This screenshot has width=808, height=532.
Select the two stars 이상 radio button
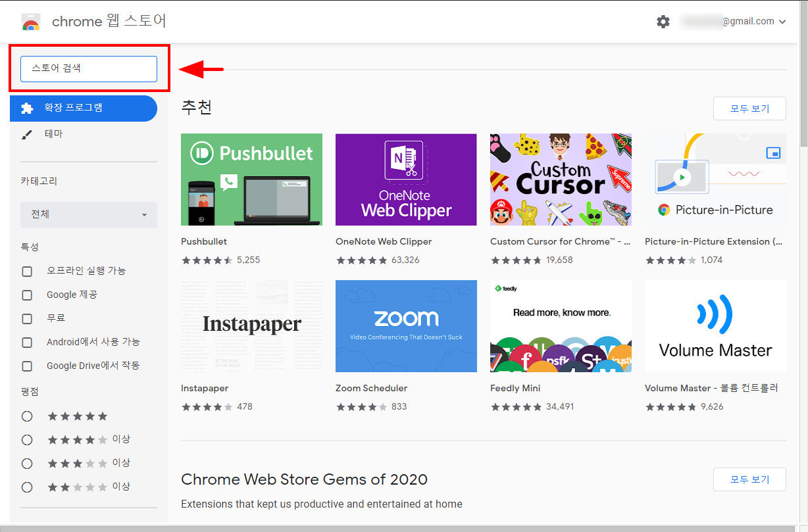click(x=27, y=487)
